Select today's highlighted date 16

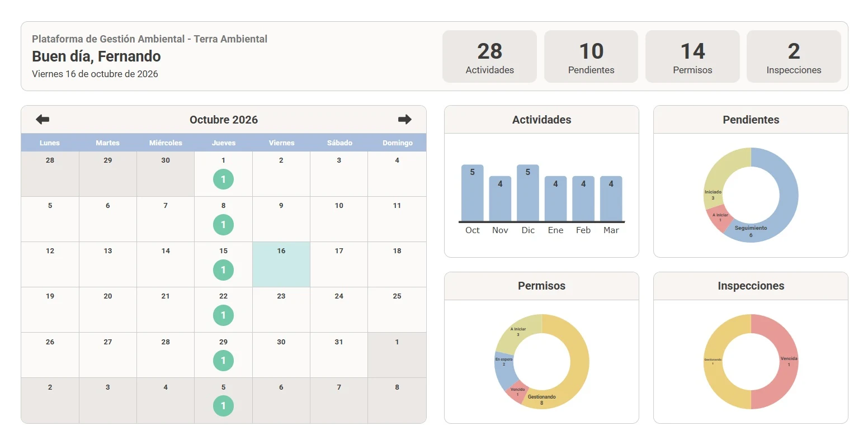[281, 264]
